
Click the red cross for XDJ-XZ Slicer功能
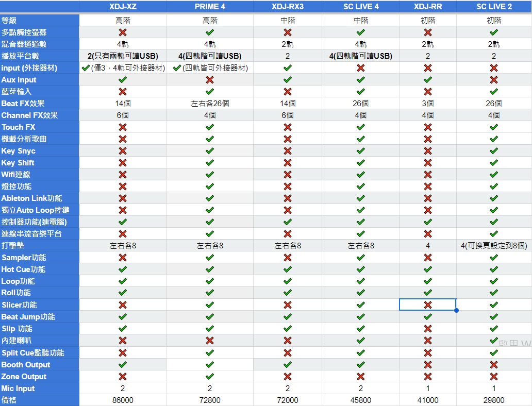(x=123, y=305)
